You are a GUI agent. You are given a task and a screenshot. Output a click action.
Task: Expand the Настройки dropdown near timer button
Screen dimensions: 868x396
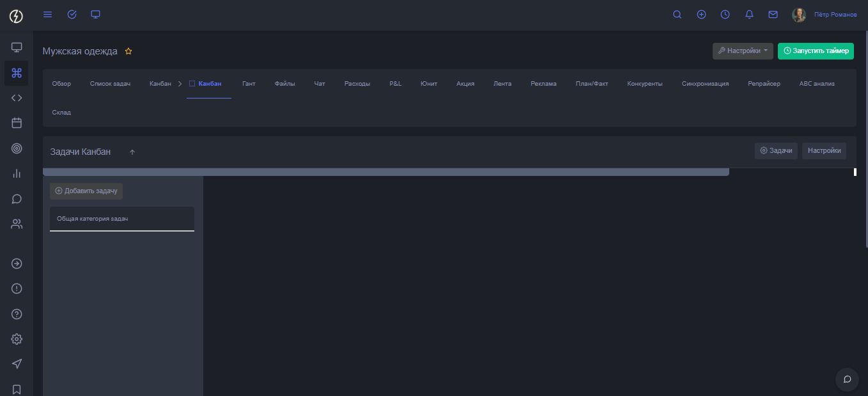click(743, 51)
